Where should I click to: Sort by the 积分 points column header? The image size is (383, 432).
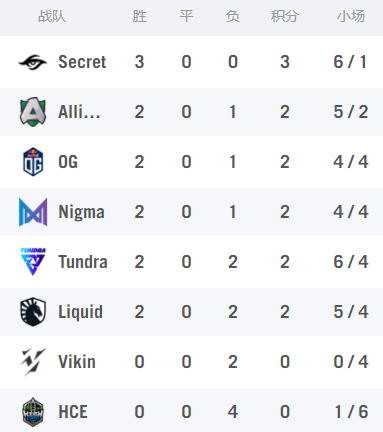pyautogui.click(x=284, y=16)
